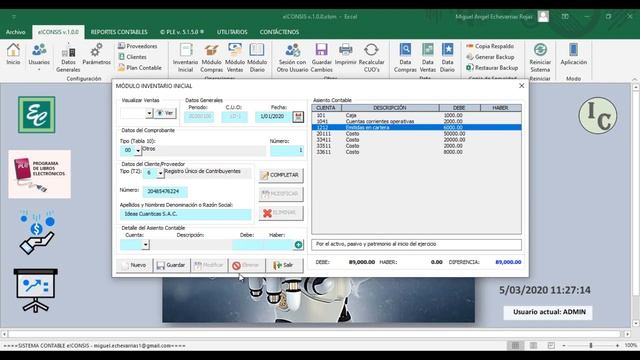Click the Salir button
Viewport: 640px width, 360px height.
[284, 265]
